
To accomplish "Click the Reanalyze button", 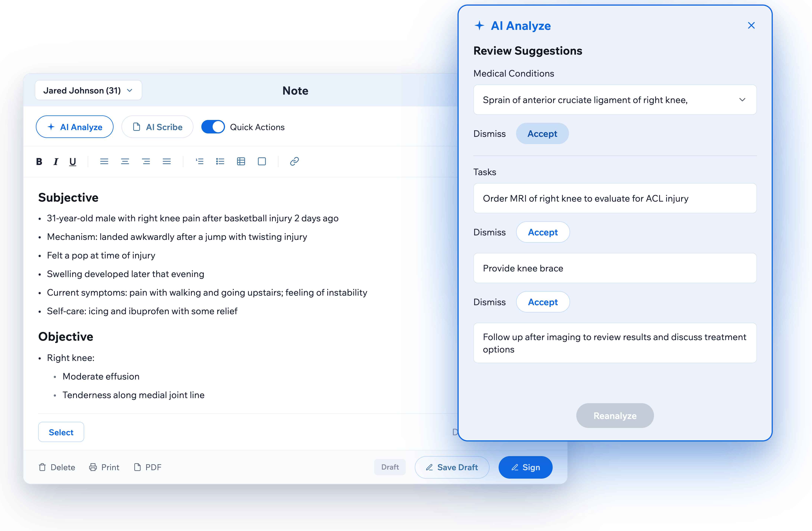I will click(615, 416).
